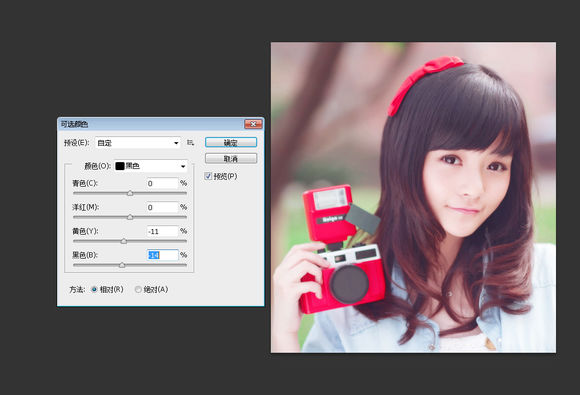This screenshot has height=395, width=580.
Task: Focus the 青色(C) percentage field
Action: [x=162, y=183]
